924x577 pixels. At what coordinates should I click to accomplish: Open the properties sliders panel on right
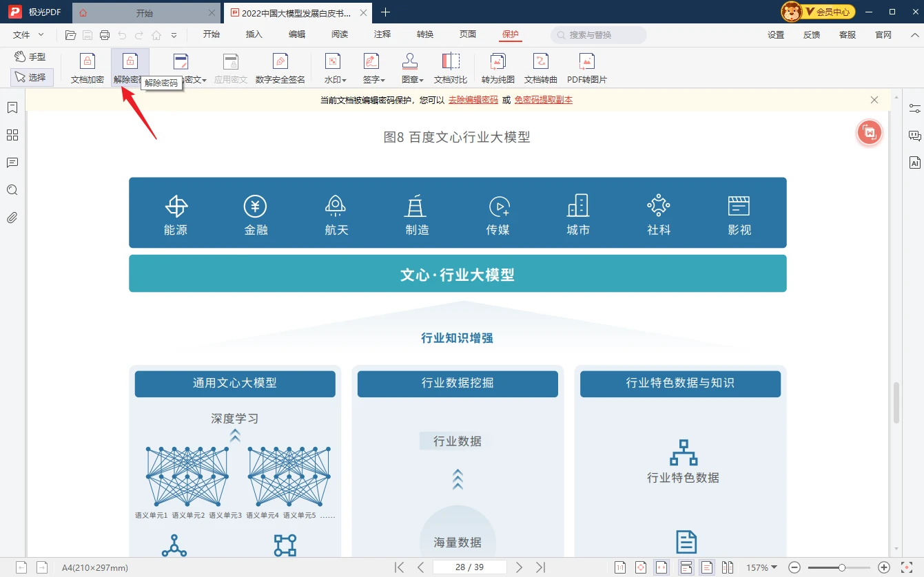914,108
